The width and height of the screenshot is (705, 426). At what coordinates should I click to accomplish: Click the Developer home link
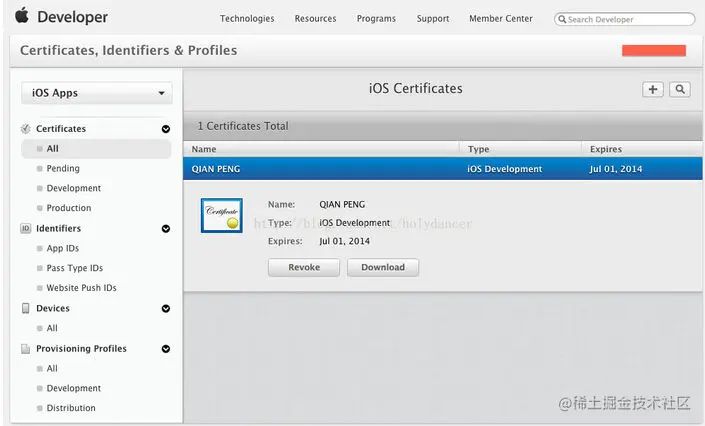pyautogui.click(x=72, y=17)
